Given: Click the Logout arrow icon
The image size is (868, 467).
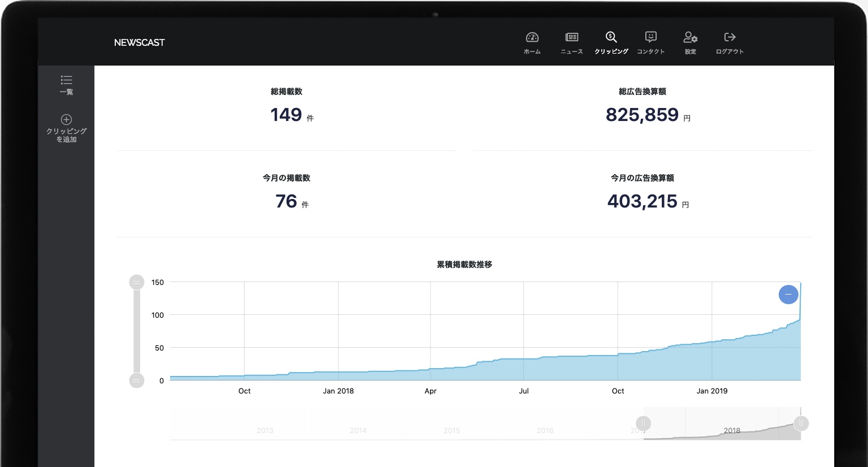Looking at the screenshot, I should tap(730, 38).
